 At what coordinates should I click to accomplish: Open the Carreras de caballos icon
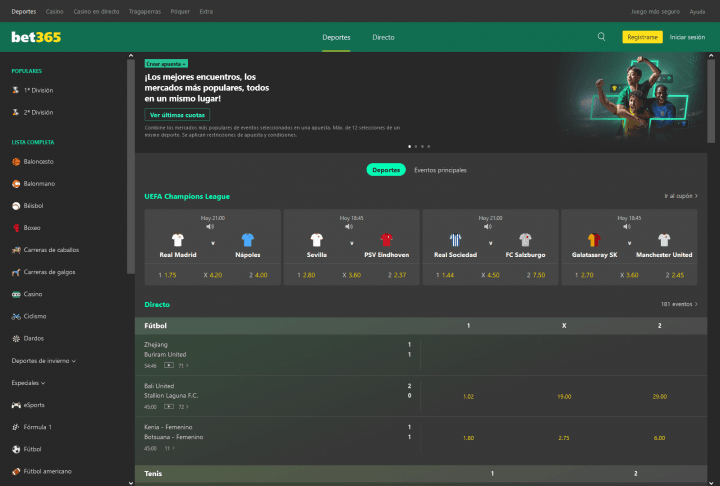pos(16,250)
